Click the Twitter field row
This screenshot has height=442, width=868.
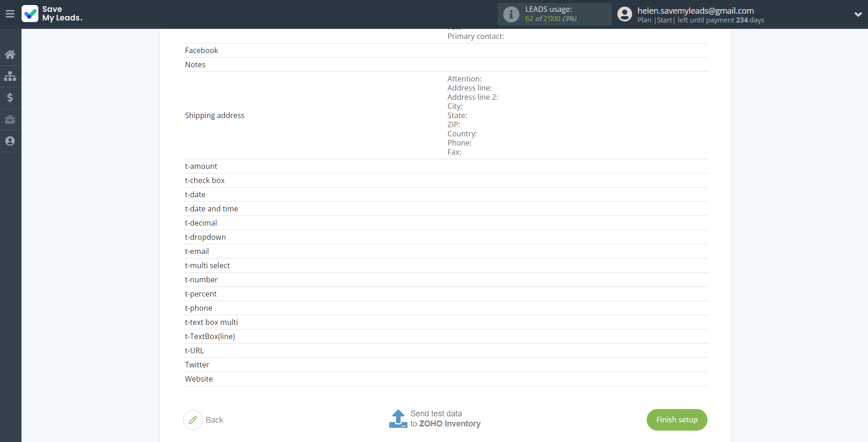point(445,365)
